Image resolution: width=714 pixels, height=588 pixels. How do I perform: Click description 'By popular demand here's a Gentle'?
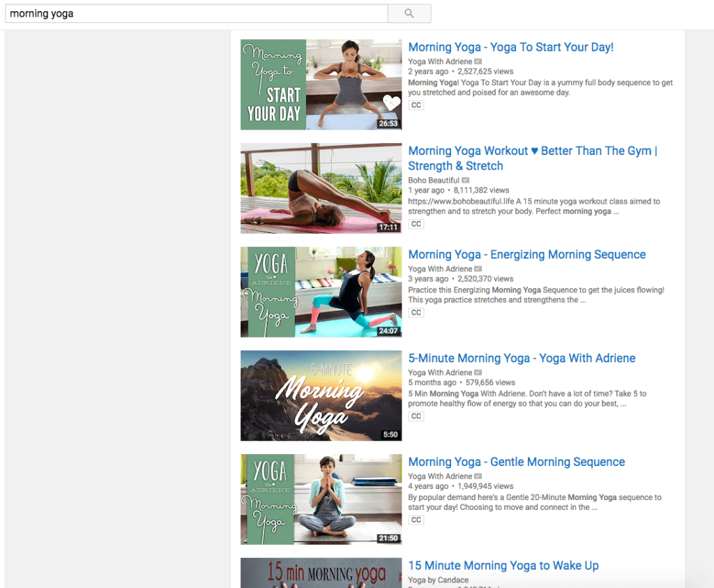point(535,502)
